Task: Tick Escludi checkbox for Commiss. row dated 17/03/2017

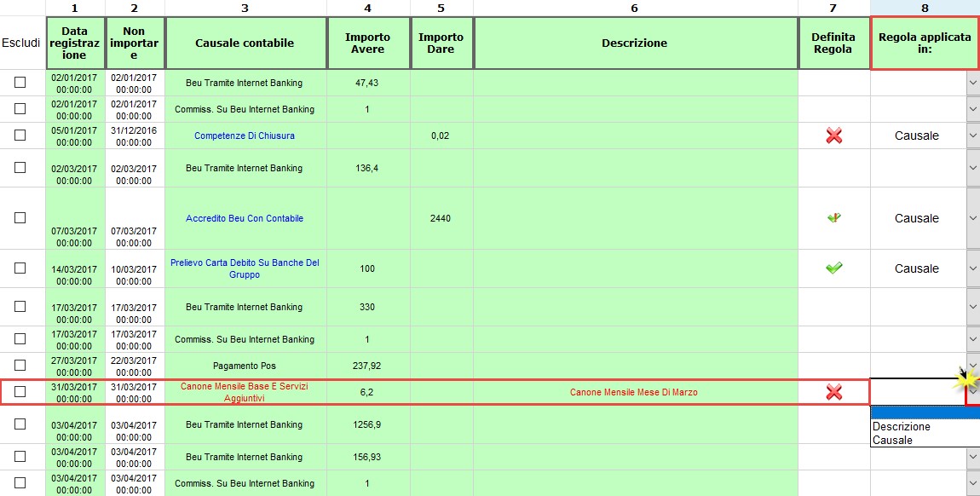Action: tap(20, 339)
